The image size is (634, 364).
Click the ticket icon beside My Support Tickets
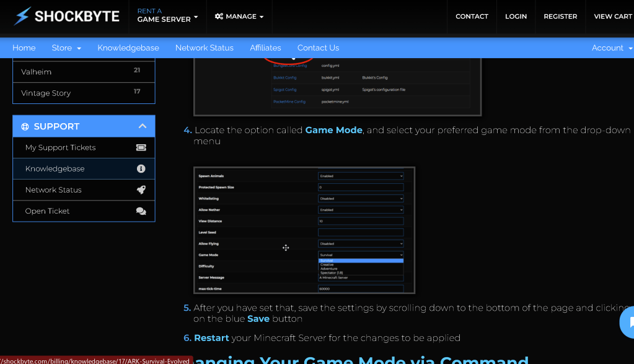[x=141, y=147]
